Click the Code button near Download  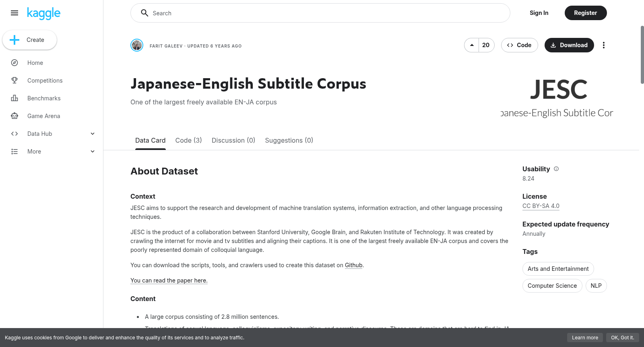coord(519,45)
